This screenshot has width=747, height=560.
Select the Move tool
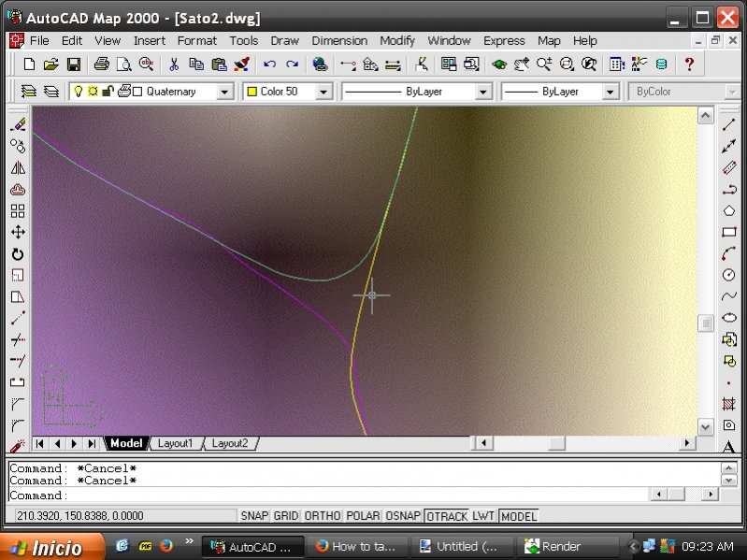[18, 233]
